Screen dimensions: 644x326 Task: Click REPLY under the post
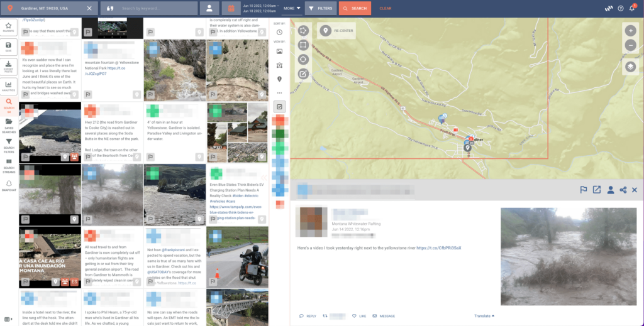[308, 316]
